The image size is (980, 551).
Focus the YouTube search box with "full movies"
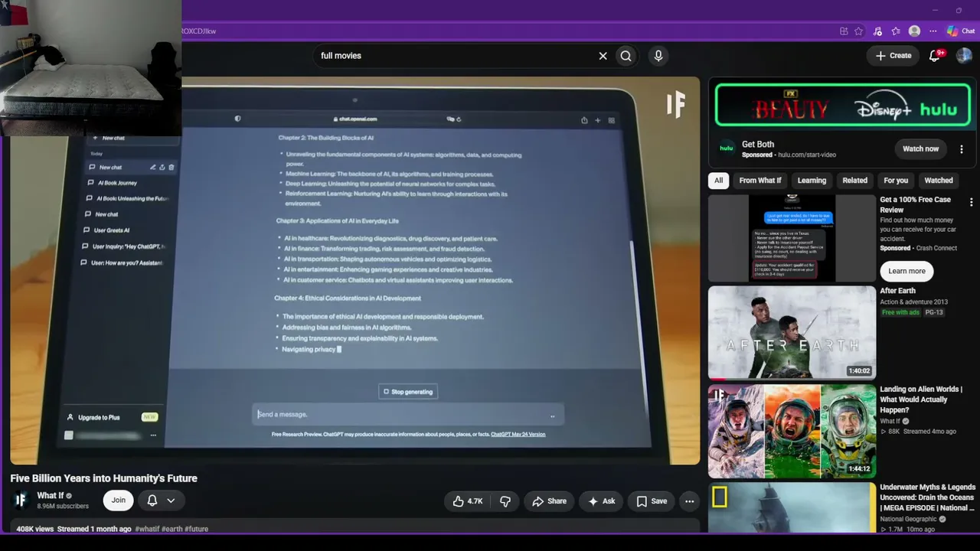[456, 56]
